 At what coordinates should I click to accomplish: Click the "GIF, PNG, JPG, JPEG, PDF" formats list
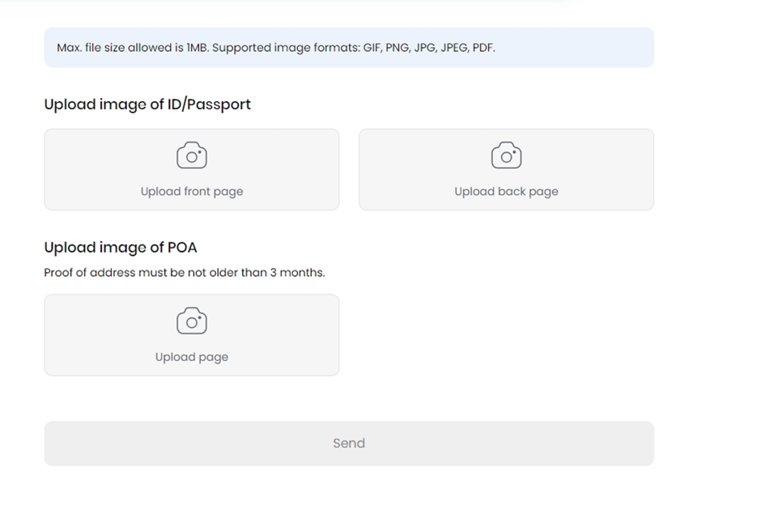click(429, 48)
